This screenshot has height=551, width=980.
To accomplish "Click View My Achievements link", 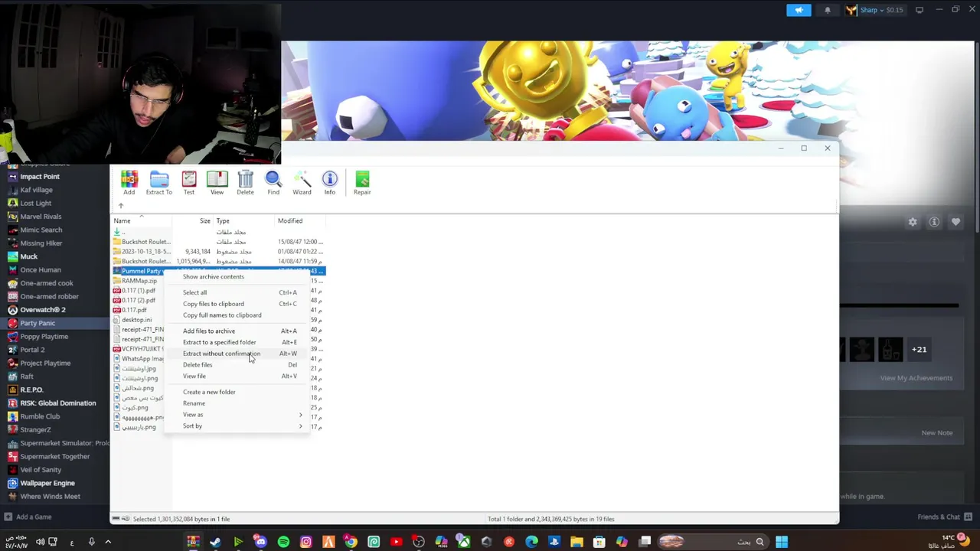I will click(916, 378).
